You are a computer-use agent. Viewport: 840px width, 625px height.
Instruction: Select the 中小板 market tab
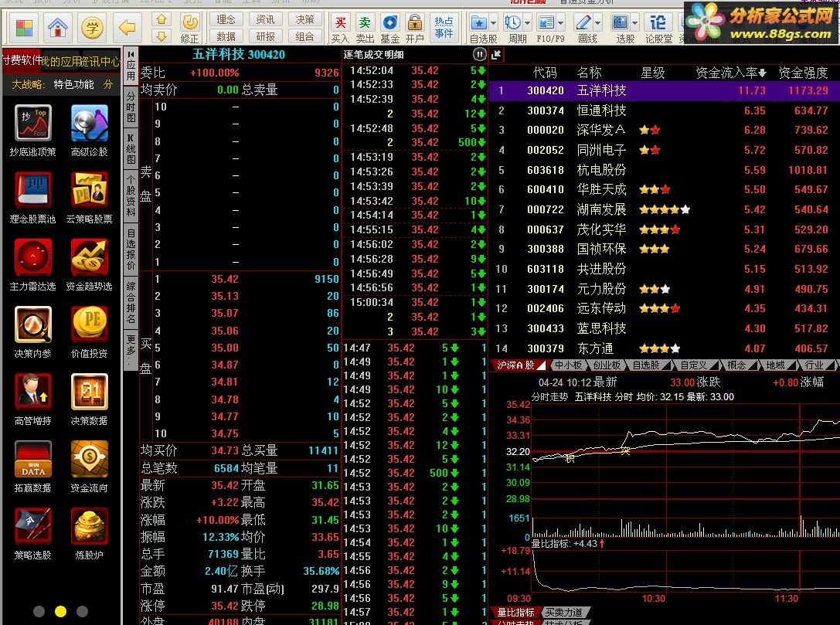(567, 365)
